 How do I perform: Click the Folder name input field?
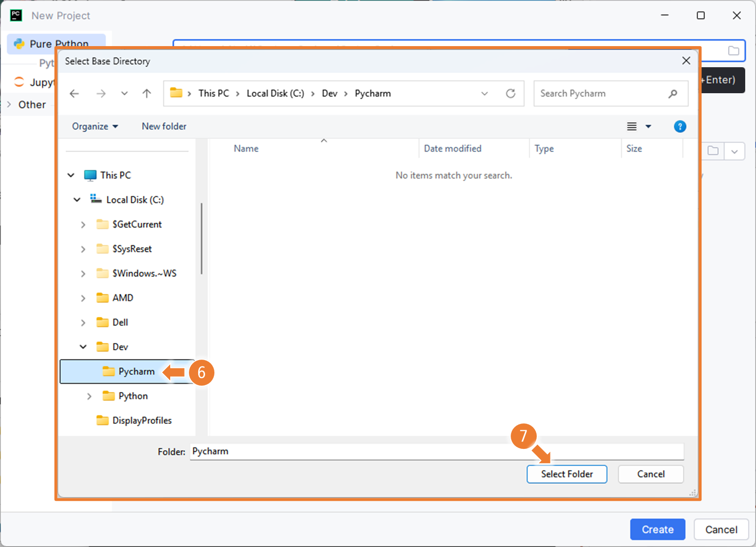click(437, 451)
